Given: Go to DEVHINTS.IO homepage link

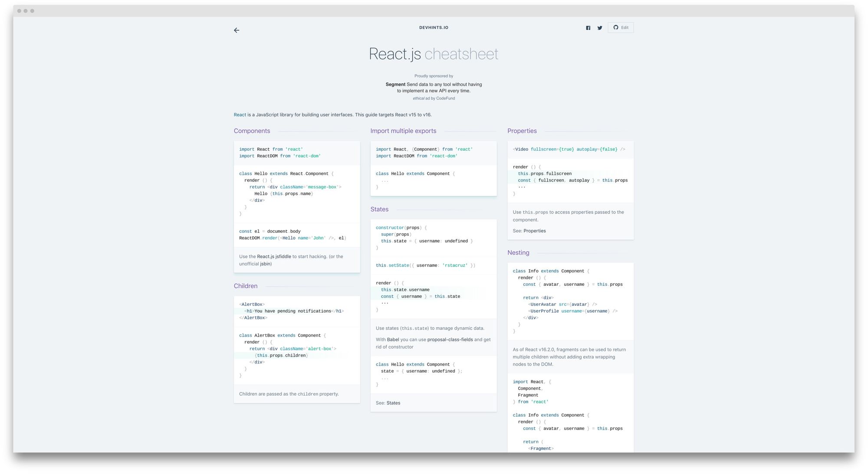Looking at the screenshot, I should (434, 27).
